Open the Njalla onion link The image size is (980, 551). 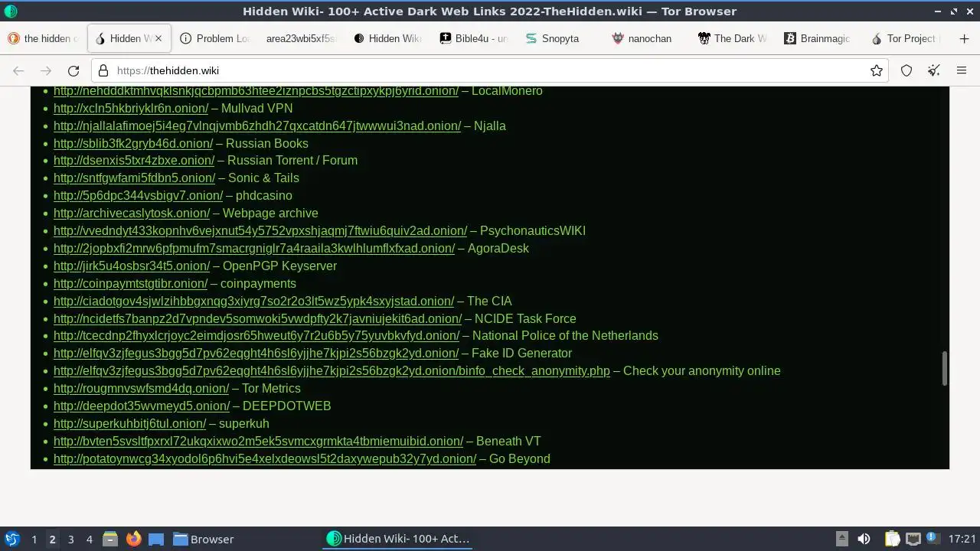[257, 126]
